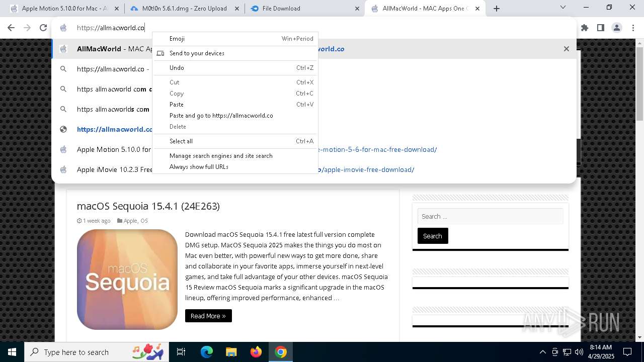Expand the tab search chevron
This screenshot has height=362, width=644.
(x=563, y=8)
